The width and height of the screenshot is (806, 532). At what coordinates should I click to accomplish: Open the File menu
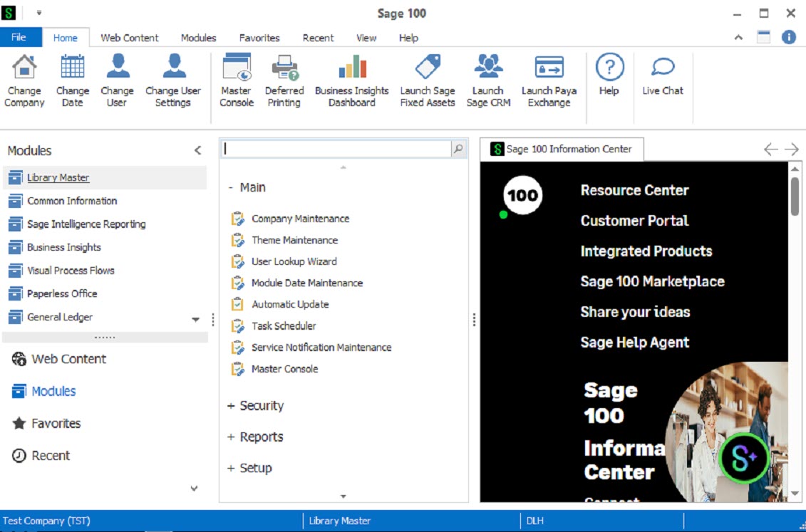19,38
